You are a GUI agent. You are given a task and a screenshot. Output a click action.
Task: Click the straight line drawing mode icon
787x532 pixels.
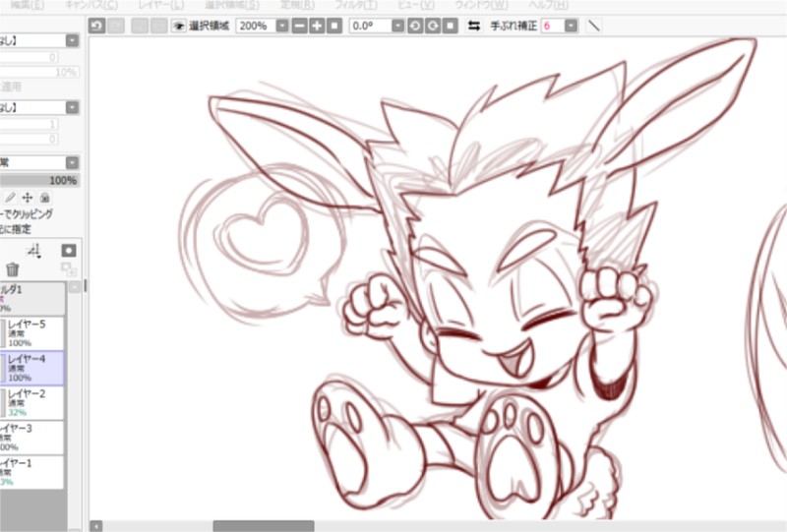coord(594,26)
